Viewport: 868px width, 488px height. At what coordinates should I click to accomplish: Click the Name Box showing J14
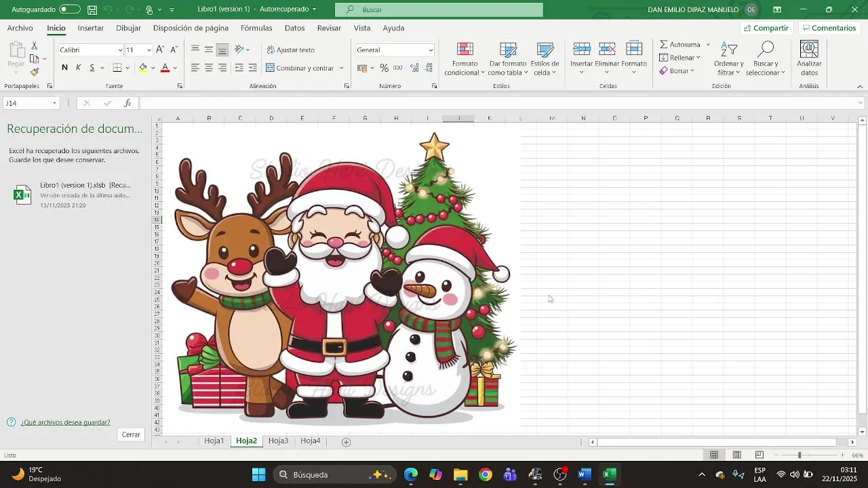[31, 103]
